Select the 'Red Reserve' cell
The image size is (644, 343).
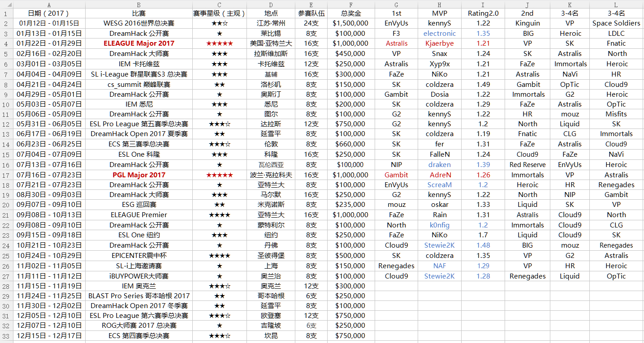coord(527,165)
